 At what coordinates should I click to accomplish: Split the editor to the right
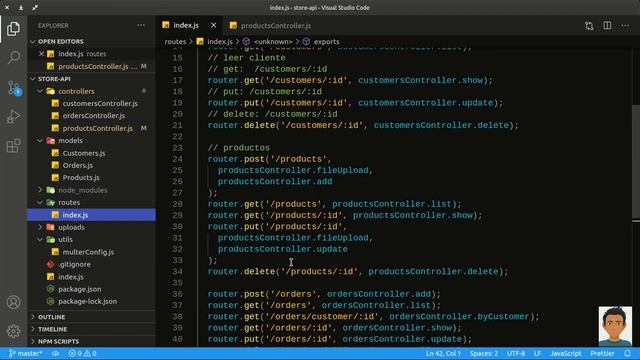coord(607,26)
